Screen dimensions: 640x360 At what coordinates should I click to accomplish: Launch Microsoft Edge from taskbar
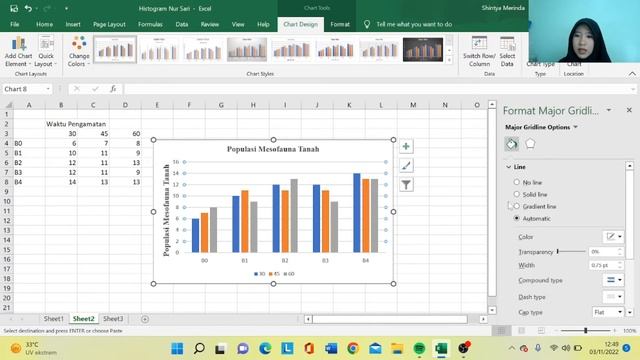coord(265,349)
